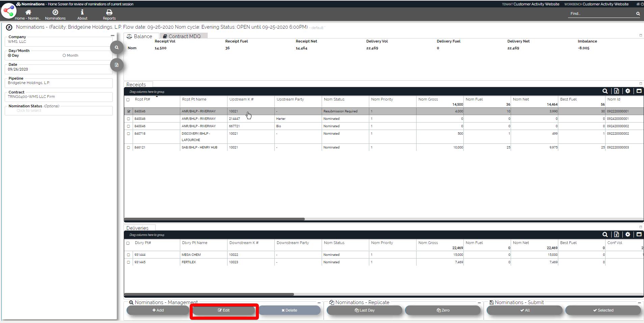Click the Last Day replicate button
This screenshot has width=644, height=323.
(364, 310)
